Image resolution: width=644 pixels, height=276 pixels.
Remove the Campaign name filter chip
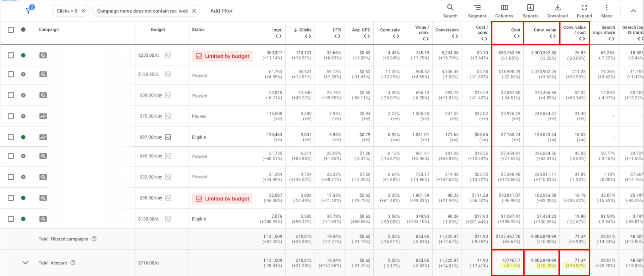pos(194,11)
